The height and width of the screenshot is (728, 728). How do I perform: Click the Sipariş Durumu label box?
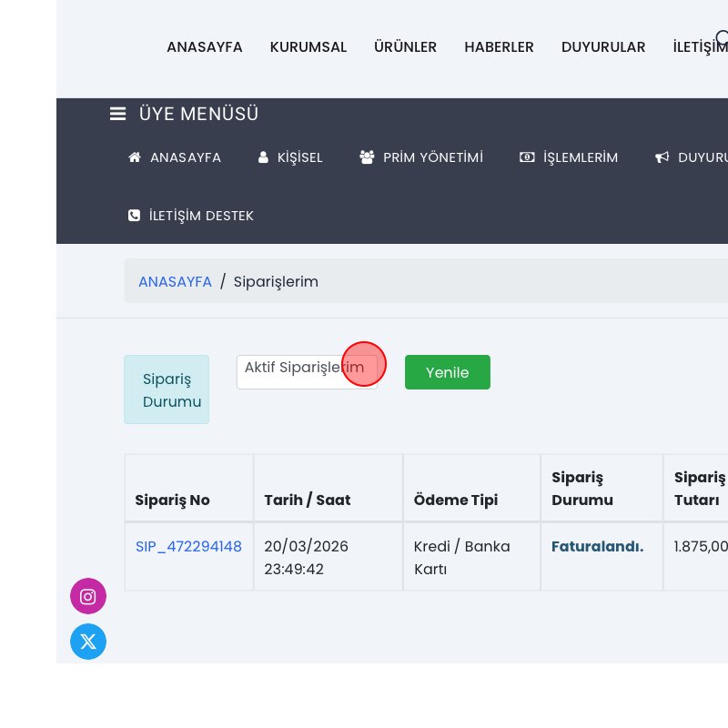(167, 389)
